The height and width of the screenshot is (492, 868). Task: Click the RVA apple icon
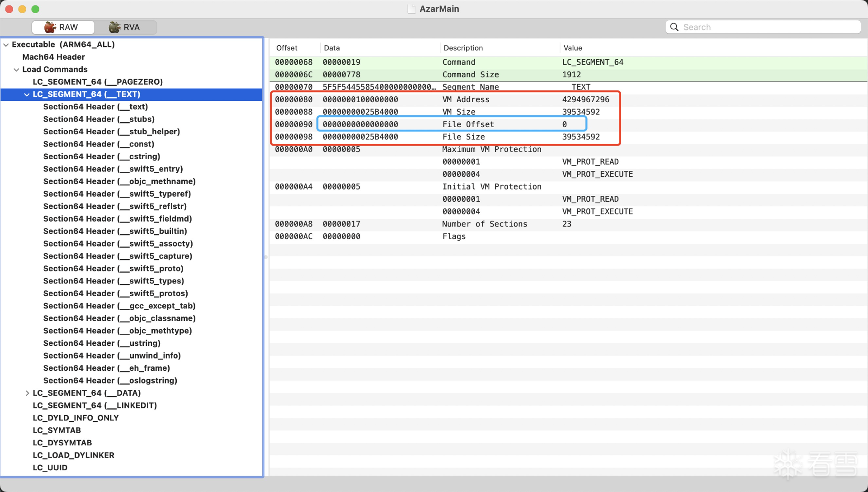click(x=115, y=27)
